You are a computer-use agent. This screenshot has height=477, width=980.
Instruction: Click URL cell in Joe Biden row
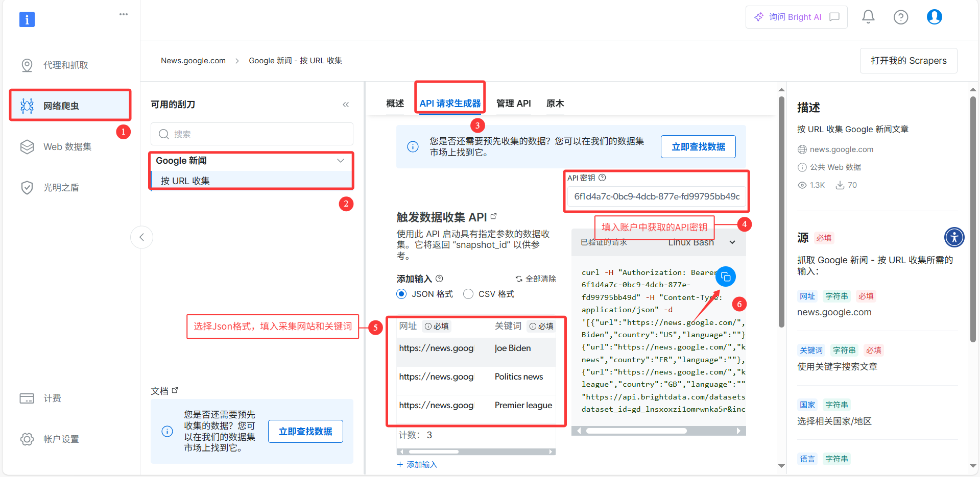437,348
